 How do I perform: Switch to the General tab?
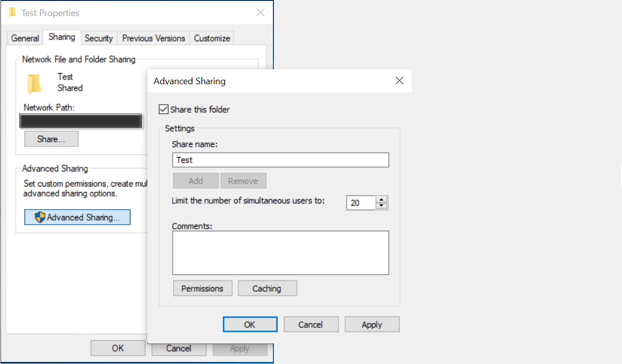point(25,38)
